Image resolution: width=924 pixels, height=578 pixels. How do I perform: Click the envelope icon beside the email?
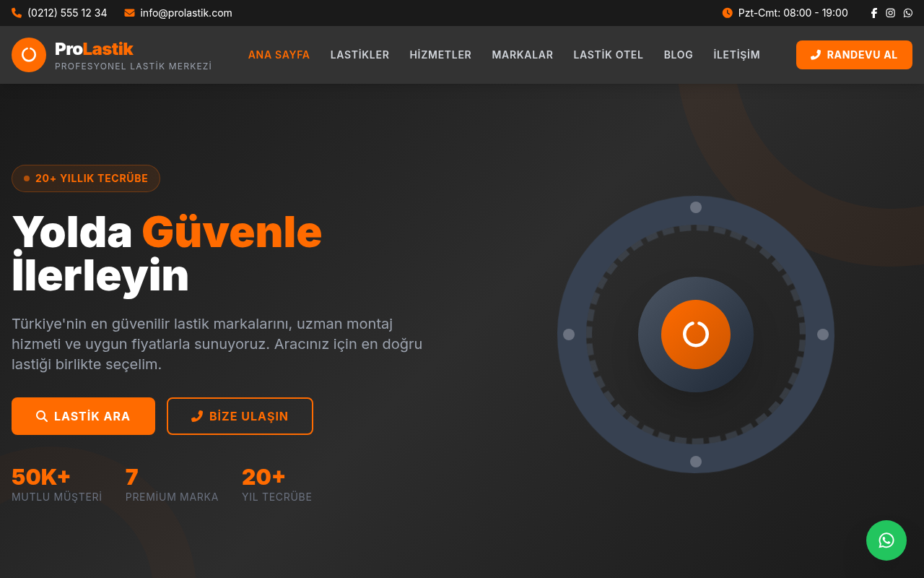[x=130, y=13]
